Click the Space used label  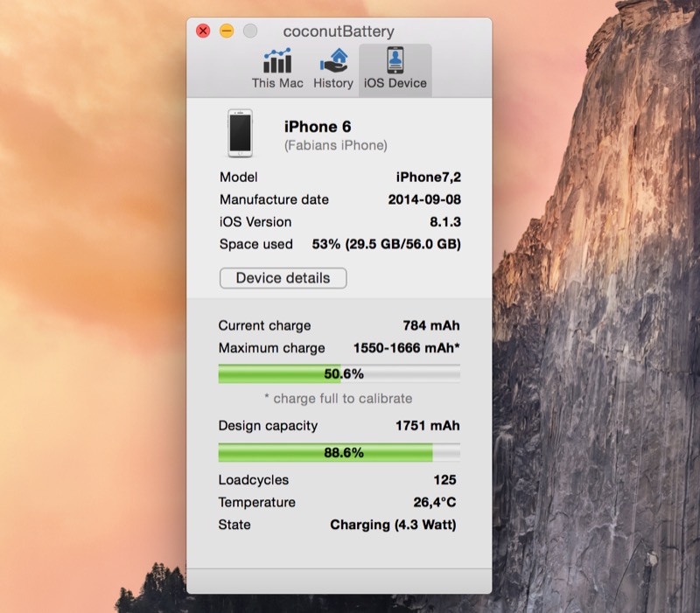click(x=256, y=244)
